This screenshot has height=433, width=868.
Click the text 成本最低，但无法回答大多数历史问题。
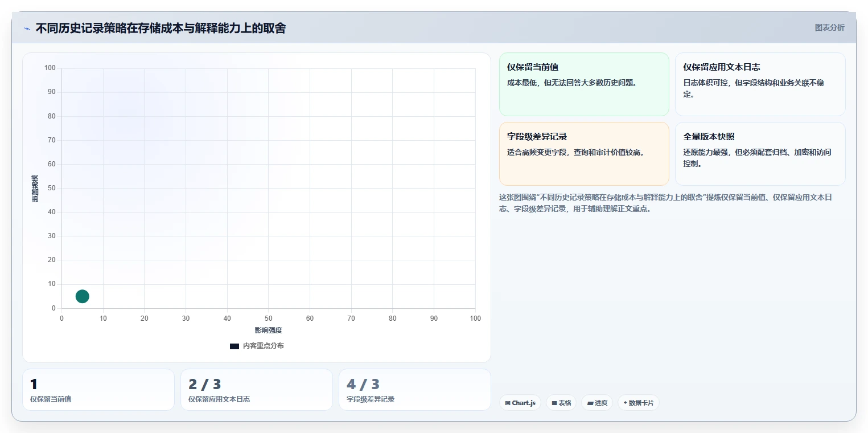[572, 83]
